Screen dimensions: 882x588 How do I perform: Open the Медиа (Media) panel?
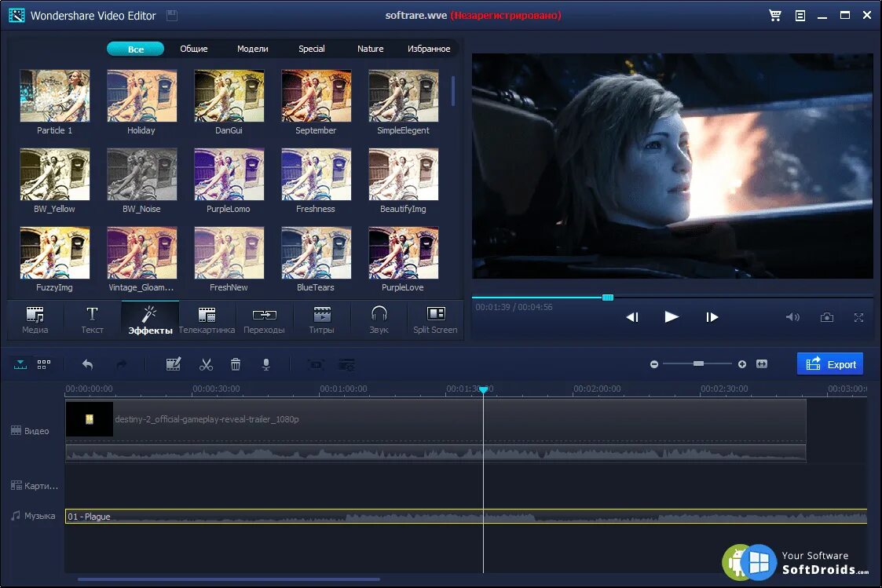35,320
